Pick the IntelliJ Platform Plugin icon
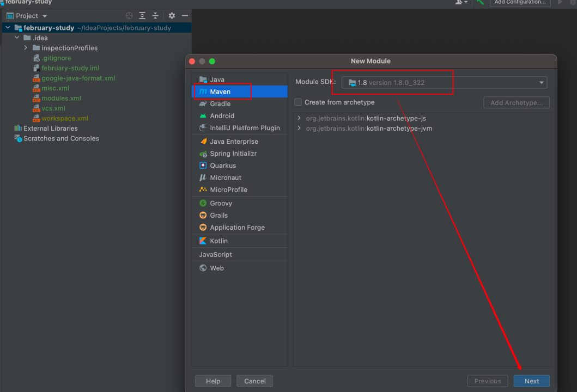The width and height of the screenshot is (577, 392). pos(203,128)
